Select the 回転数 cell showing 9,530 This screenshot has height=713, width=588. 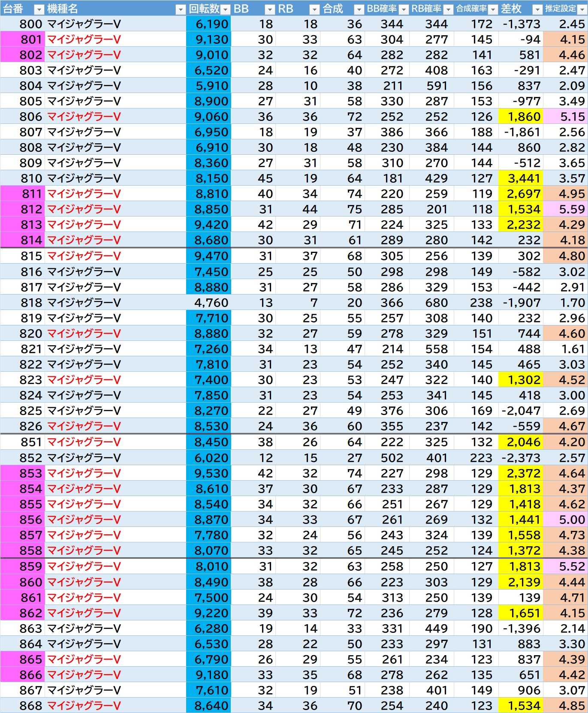pyautogui.click(x=209, y=473)
